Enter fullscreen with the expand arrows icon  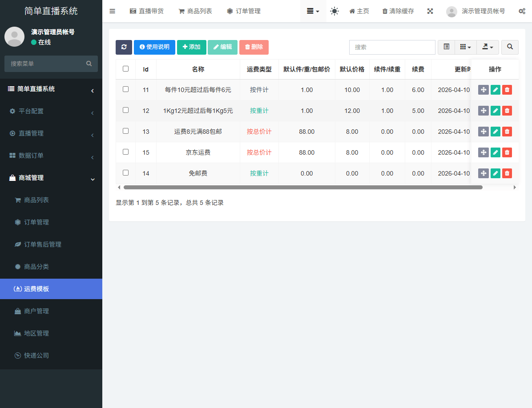click(430, 11)
